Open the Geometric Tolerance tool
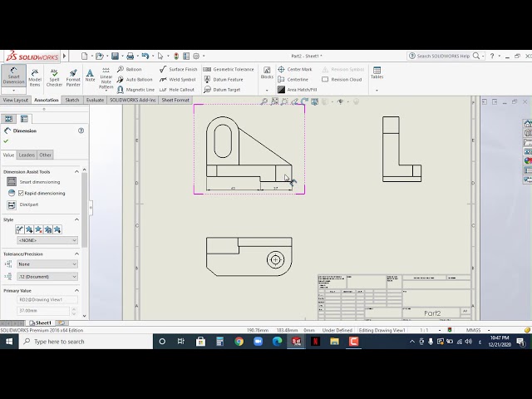The width and height of the screenshot is (532, 399). coord(229,69)
